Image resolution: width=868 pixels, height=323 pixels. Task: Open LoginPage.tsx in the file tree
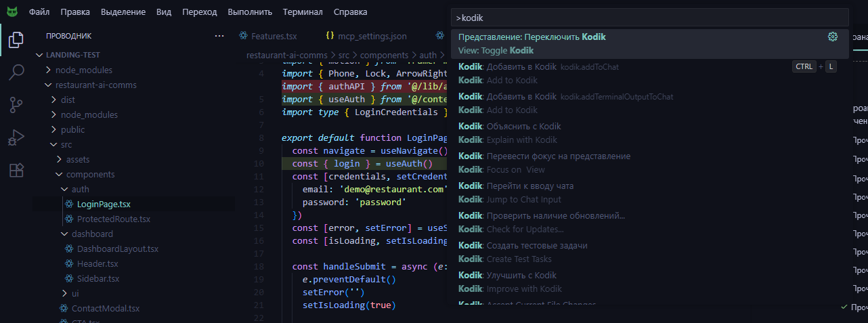(104, 204)
